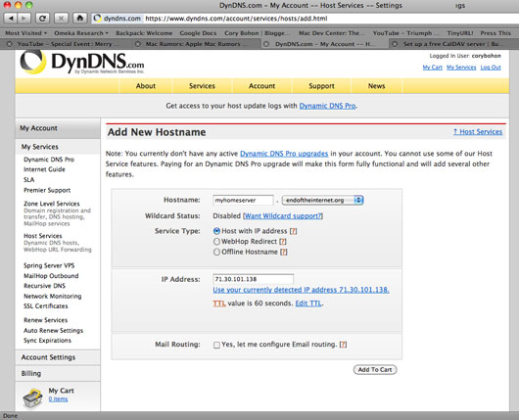The image size is (519, 420).
Task: Enable the Email routing checkbox
Action: 216,345
